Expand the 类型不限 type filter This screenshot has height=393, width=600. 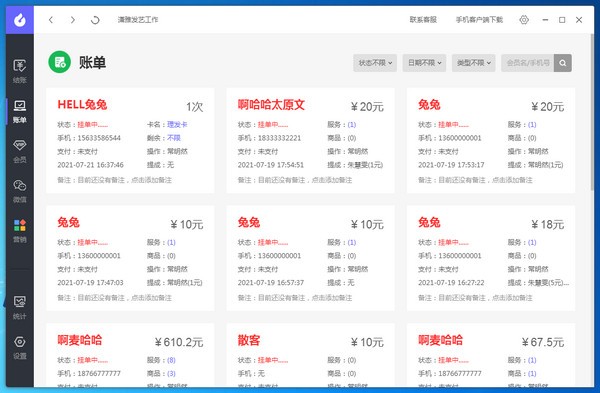pos(474,63)
